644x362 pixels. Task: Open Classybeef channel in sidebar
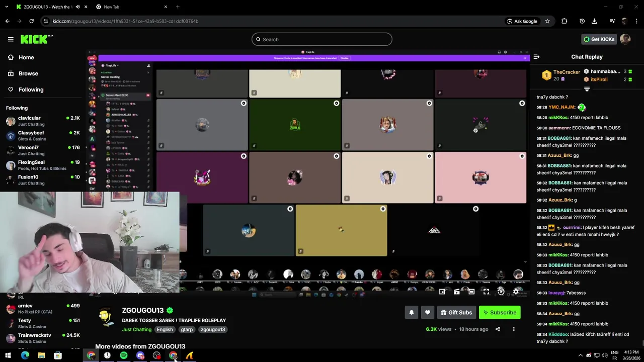pyautogui.click(x=43, y=136)
